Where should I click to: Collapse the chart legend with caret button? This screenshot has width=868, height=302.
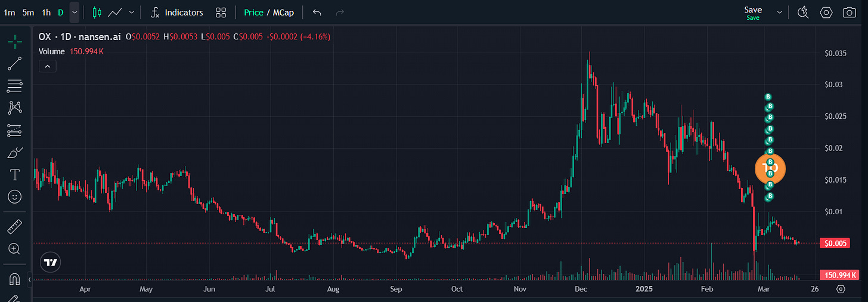coord(47,66)
